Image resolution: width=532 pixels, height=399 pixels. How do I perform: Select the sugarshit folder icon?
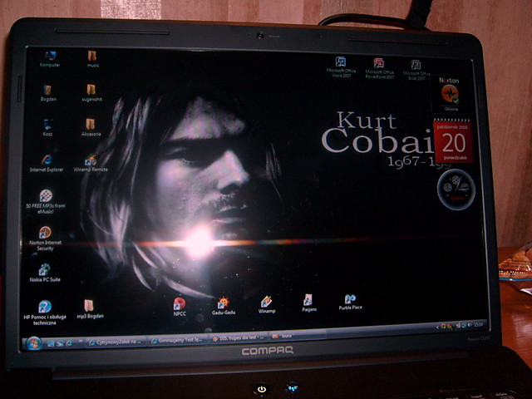(91, 92)
